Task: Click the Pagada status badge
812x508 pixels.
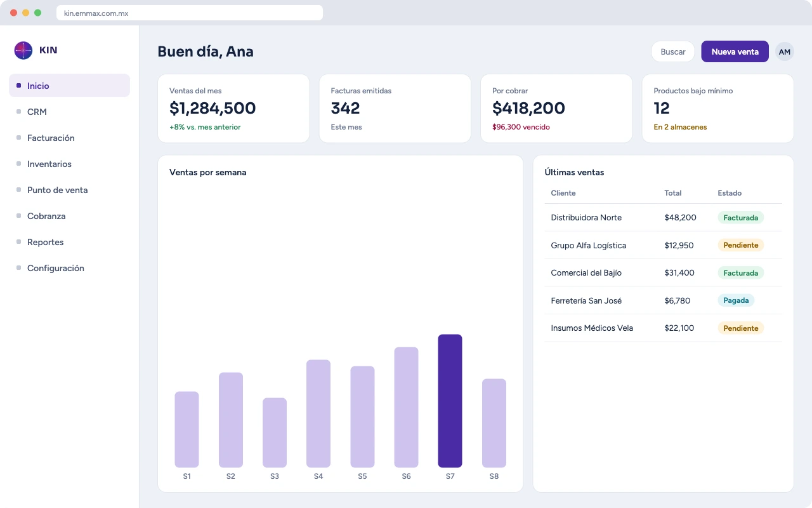Action: [736, 300]
